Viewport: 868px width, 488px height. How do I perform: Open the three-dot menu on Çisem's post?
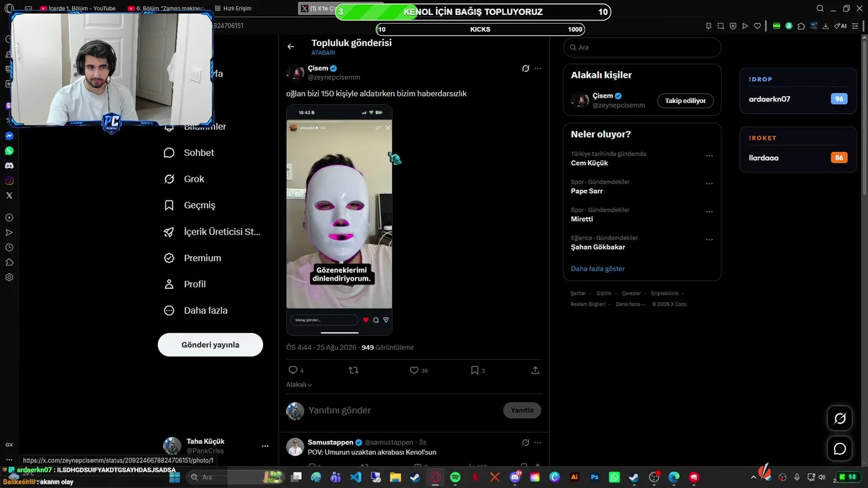point(538,68)
